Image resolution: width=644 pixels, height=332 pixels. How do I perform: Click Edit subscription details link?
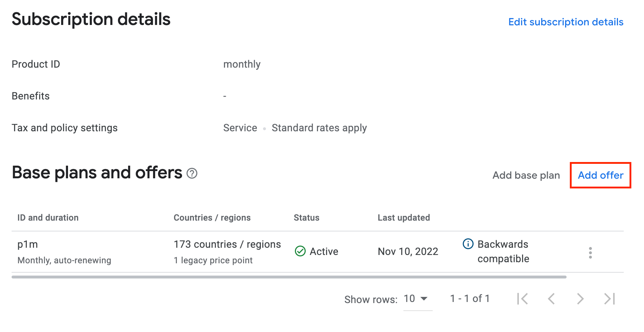[566, 22]
